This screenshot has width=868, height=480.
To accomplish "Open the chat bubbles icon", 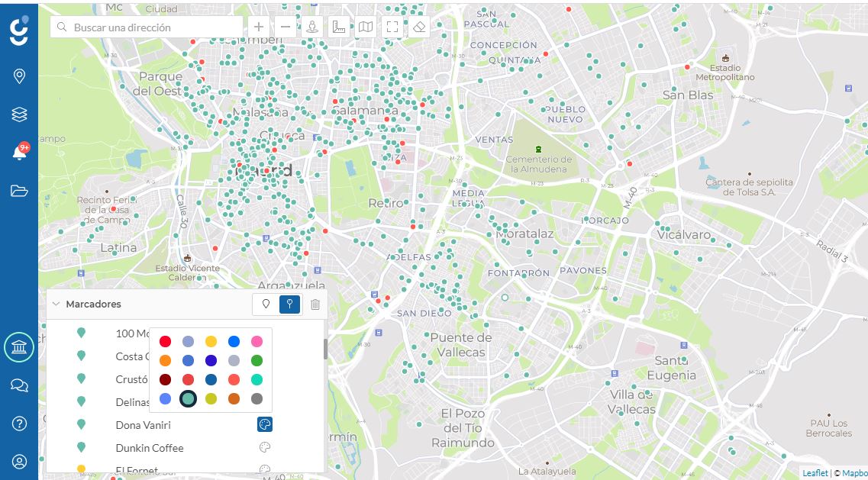I will tap(19, 385).
